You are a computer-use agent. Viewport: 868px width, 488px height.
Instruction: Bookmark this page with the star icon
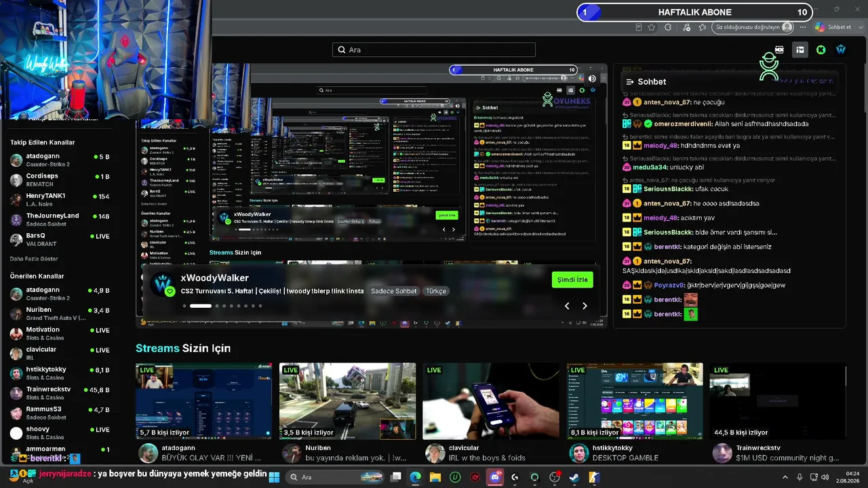(x=652, y=27)
